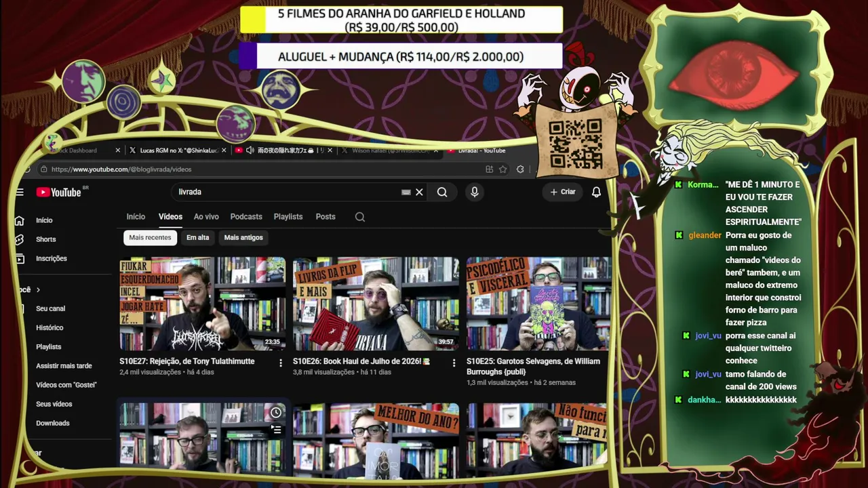This screenshot has width=868, height=488.
Task: Open the browser extensions puzzle icon
Action: [520, 169]
